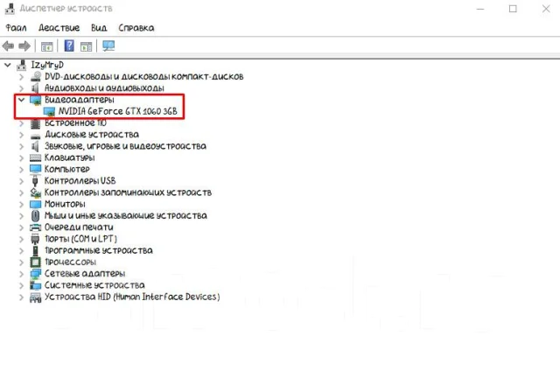Open the help question-mark toolbar icon
Viewport: 560px width, 392px height.
[69, 45]
